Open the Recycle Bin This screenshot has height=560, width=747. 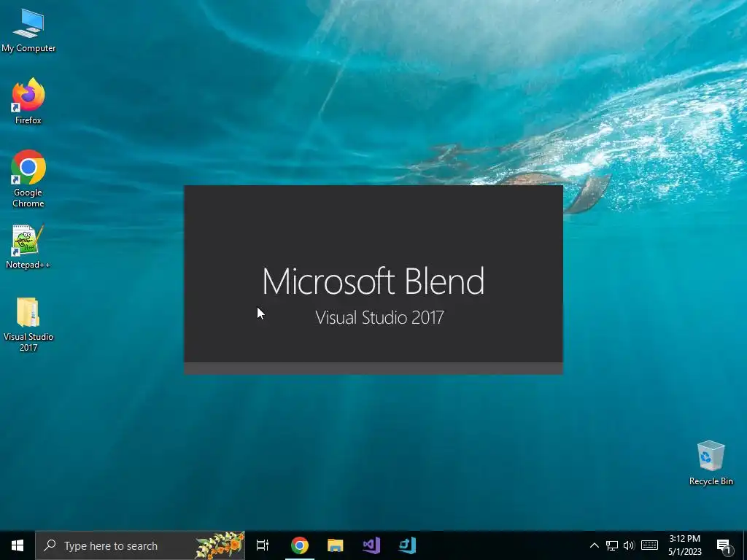pos(711,463)
